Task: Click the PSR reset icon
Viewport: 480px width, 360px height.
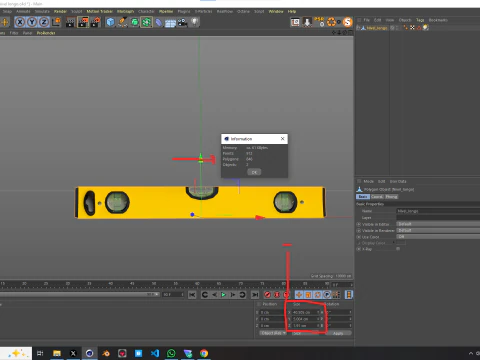Action: coord(319,22)
